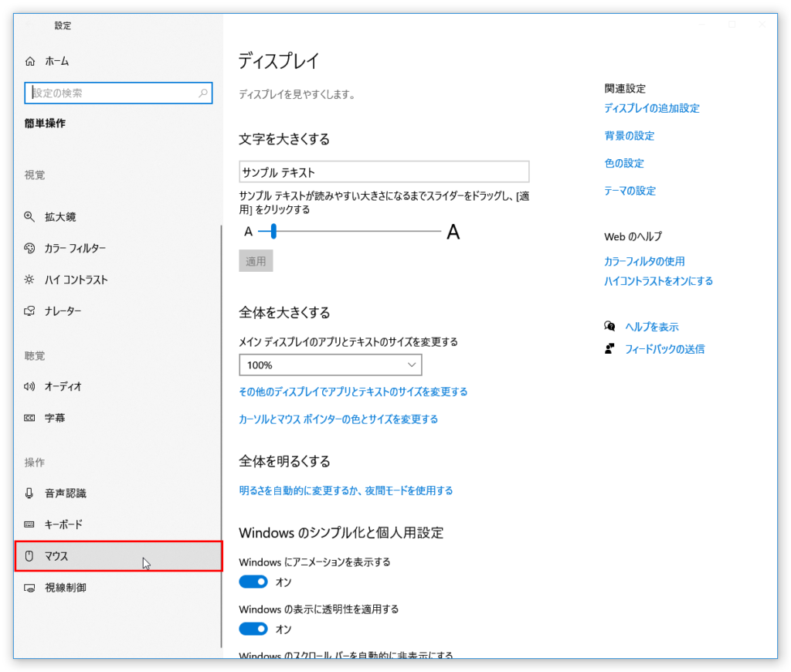Open 色の設定 link
Image resolution: width=791 pixels, height=672 pixels.
tap(624, 163)
